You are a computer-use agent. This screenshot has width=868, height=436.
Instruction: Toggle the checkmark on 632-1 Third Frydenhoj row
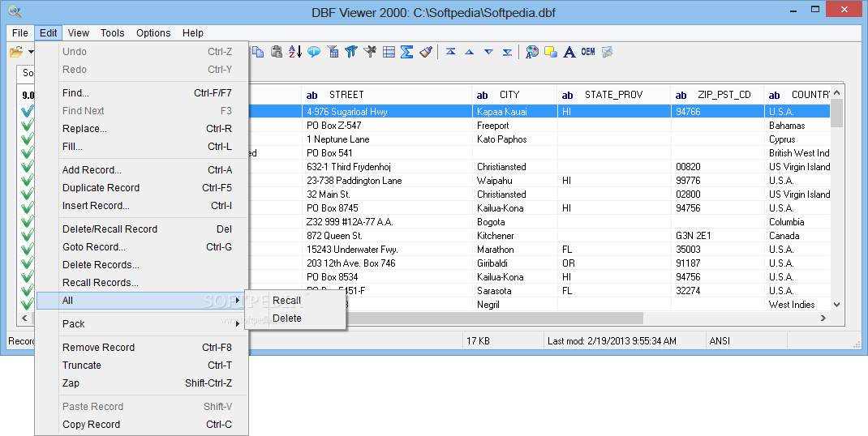pos(27,167)
